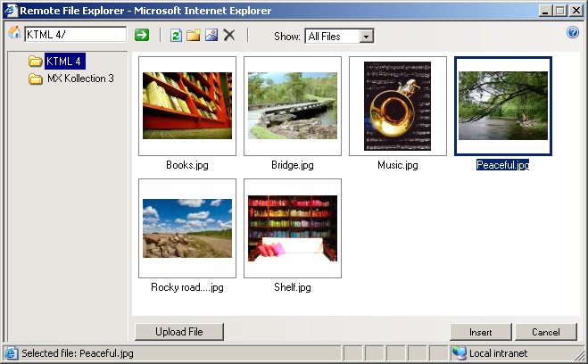Click the green Go arrow button
The image size is (588, 364).
142,35
